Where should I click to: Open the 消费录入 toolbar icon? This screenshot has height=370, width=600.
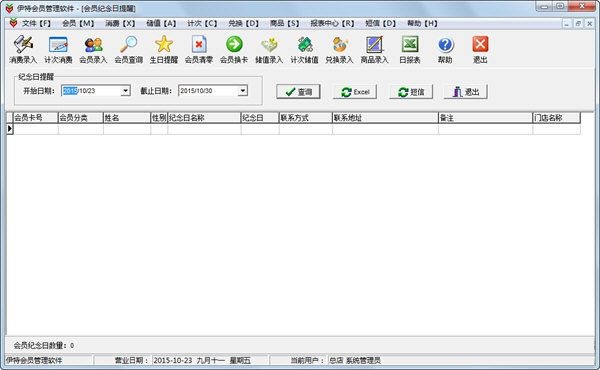(x=23, y=49)
